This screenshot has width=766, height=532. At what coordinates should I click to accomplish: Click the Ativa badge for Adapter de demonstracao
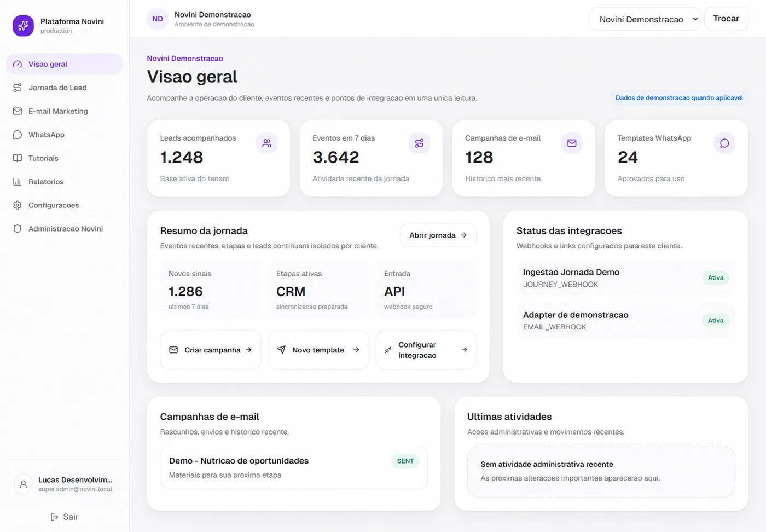click(716, 321)
